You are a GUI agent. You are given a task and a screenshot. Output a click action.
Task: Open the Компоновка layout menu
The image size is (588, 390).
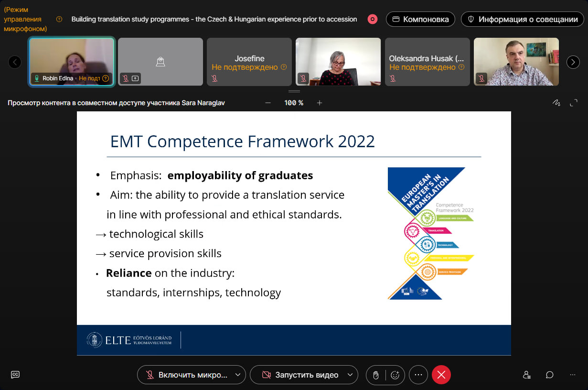point(420,19)
